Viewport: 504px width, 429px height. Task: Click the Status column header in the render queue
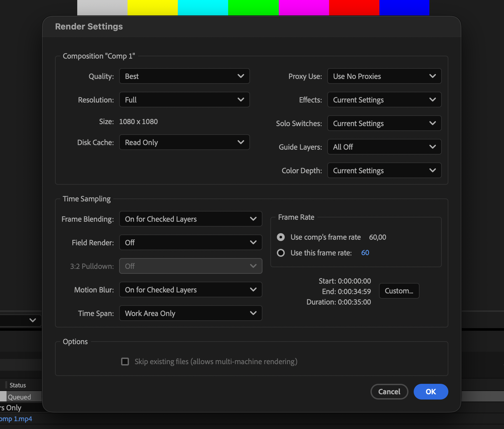point(18,385)
